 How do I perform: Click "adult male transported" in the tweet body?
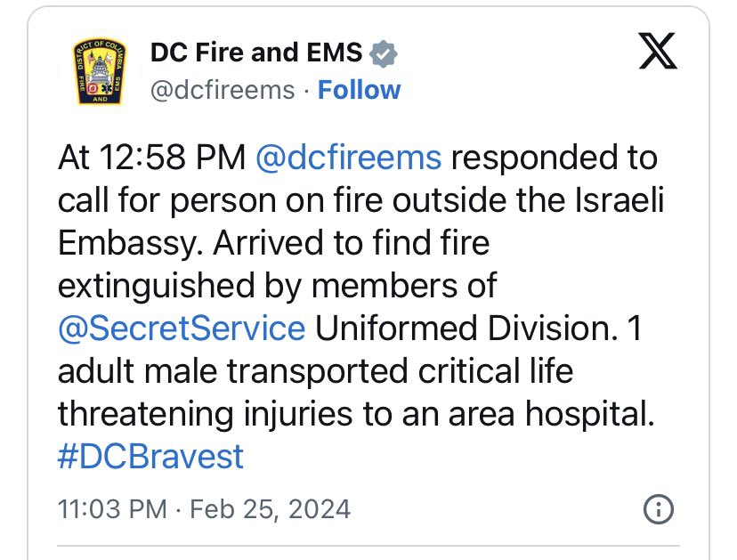click(232, 371)
